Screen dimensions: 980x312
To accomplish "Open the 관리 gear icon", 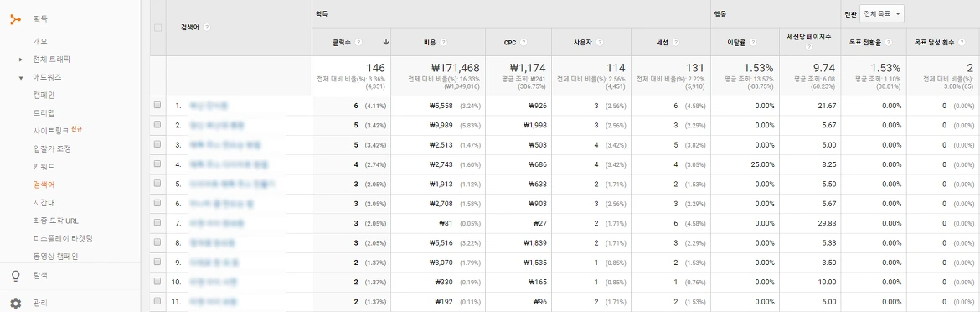I will point(16,304).
